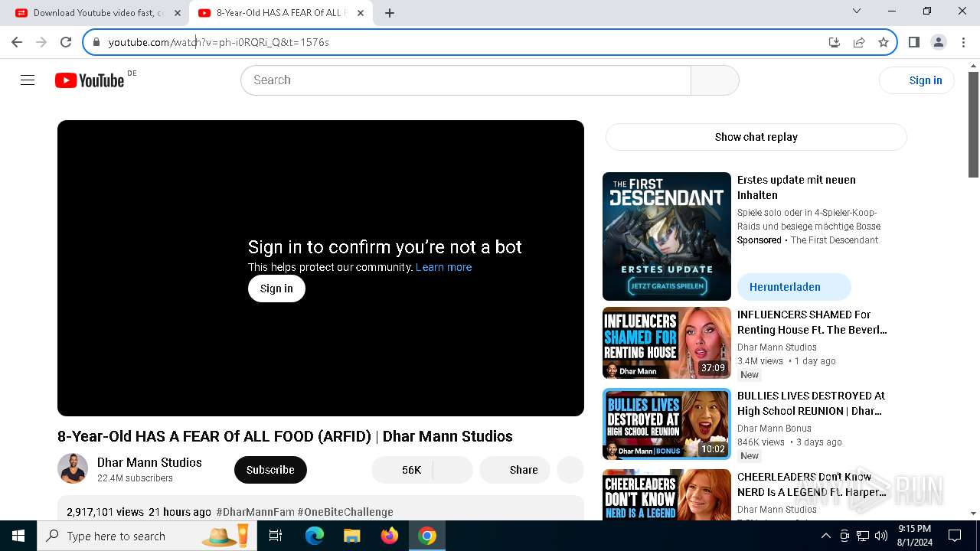Click the browser back arrow
This screenshot has width=980, height=551.
coord(17,42)
